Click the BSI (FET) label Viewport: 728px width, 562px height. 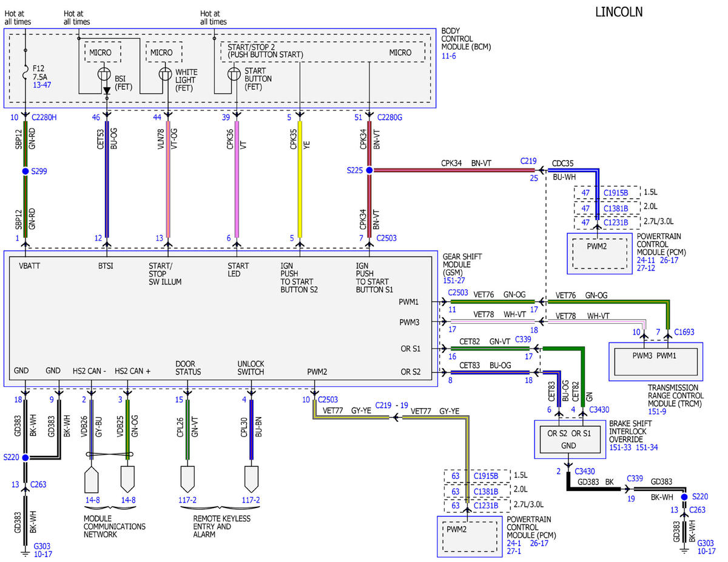tap(124, 82)
